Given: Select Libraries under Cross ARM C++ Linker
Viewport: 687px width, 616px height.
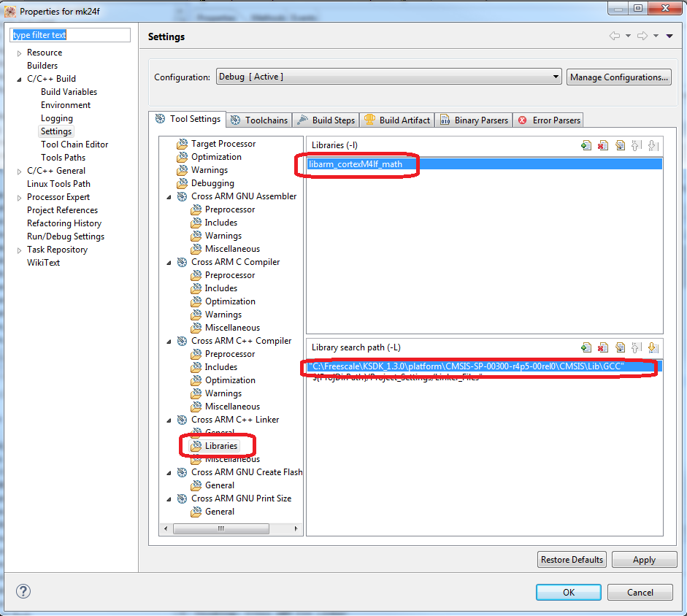Looking at the screenshot, I should (x=214, y=446).
